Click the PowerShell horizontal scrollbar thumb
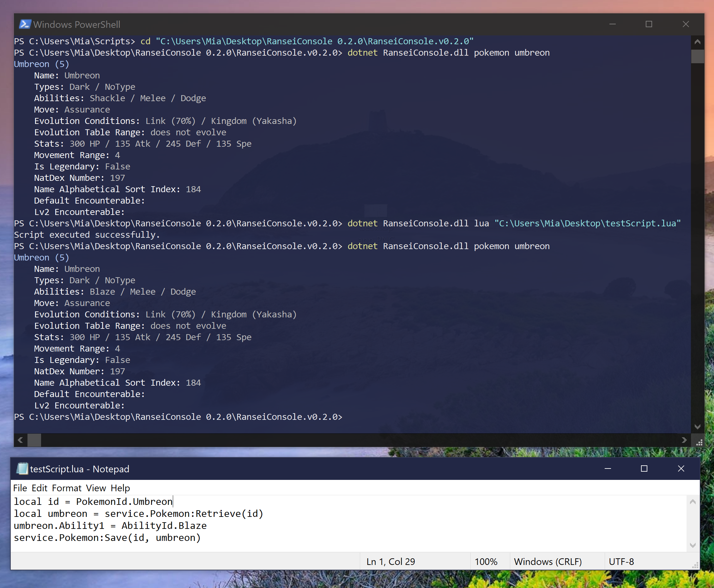Viewport: 714px width, 588px height. (x=34, y=440)
